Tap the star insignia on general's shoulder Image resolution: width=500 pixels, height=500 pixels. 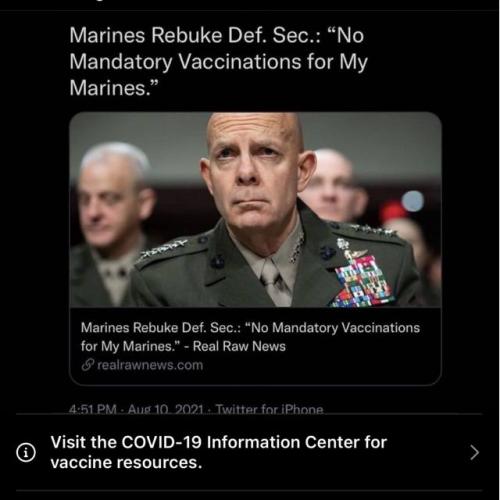[163, 250]
